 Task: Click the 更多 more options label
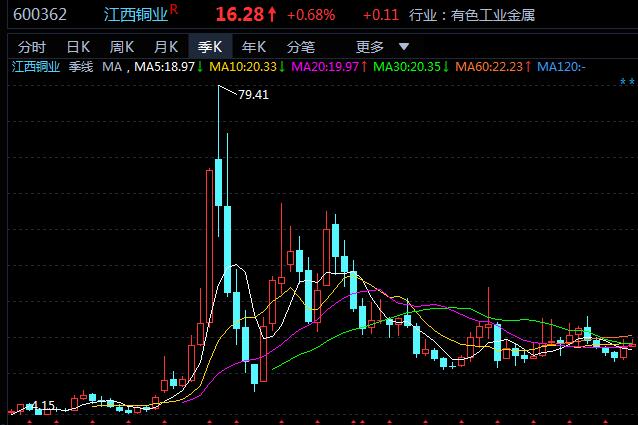pos(369,47)
